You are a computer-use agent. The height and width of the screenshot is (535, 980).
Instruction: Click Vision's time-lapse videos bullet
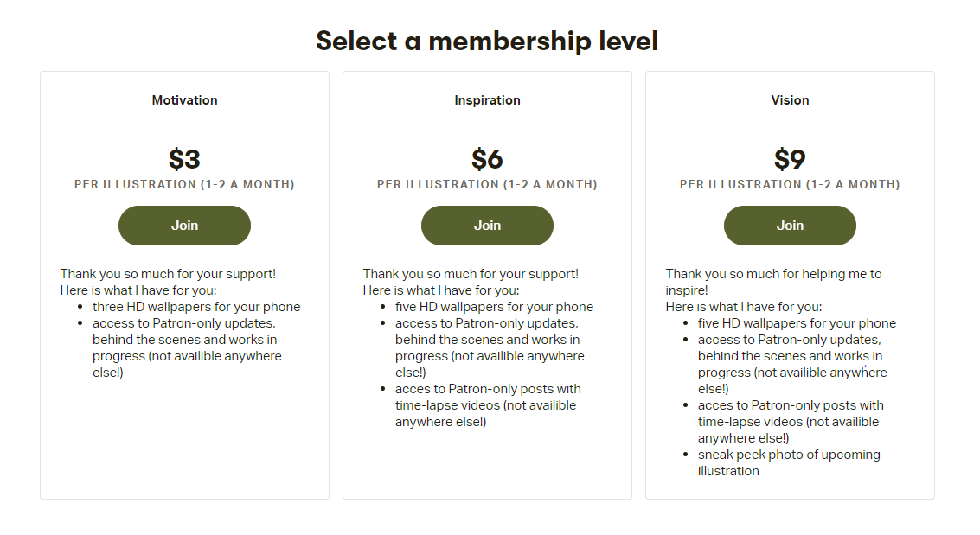[x=791, y=422]
